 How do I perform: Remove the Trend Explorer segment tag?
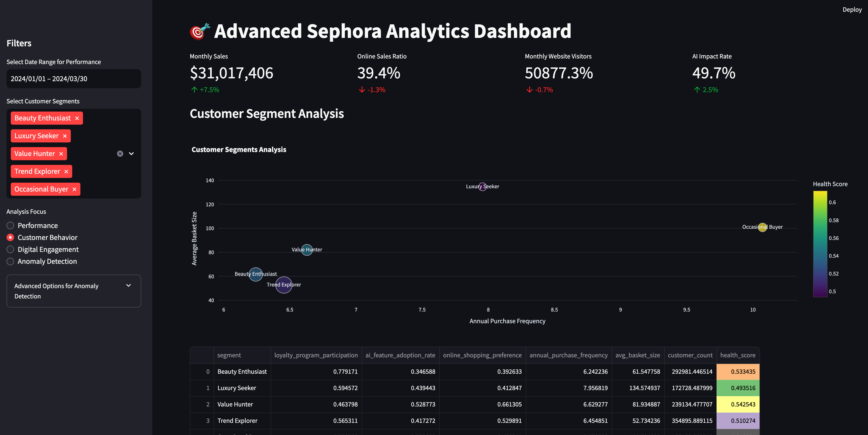[x=66, y=172]
